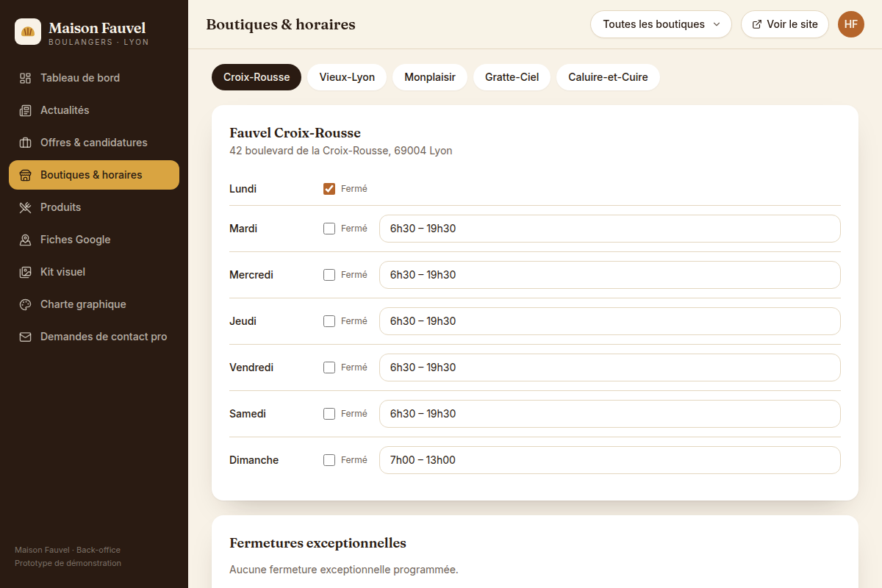This screenshot has height=588, width=882.
Task: Toggle the Dimanche Fermé checkbox
Action: coord(329,460)
